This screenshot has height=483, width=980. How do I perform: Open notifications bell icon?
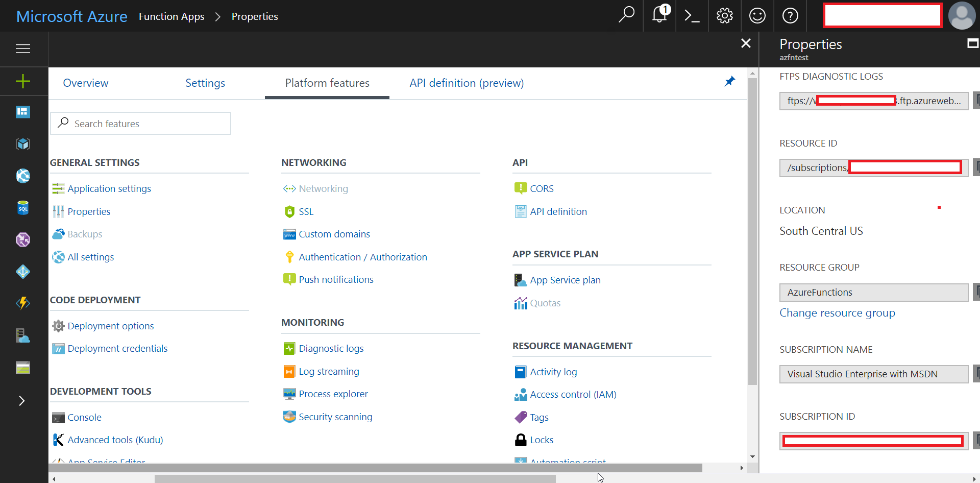660,14
